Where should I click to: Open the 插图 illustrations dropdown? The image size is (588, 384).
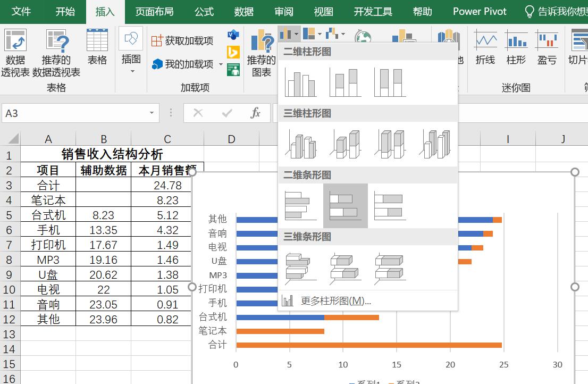tap(131, 50)
